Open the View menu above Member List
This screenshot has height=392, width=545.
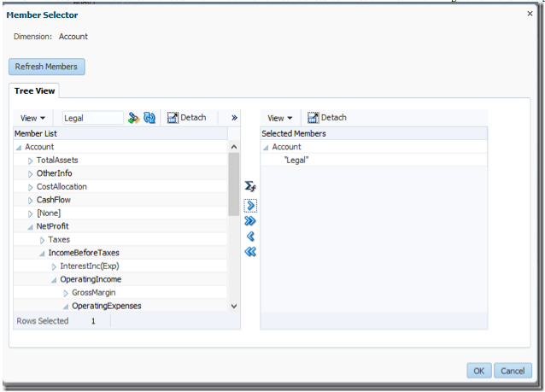tap(32, 118)
